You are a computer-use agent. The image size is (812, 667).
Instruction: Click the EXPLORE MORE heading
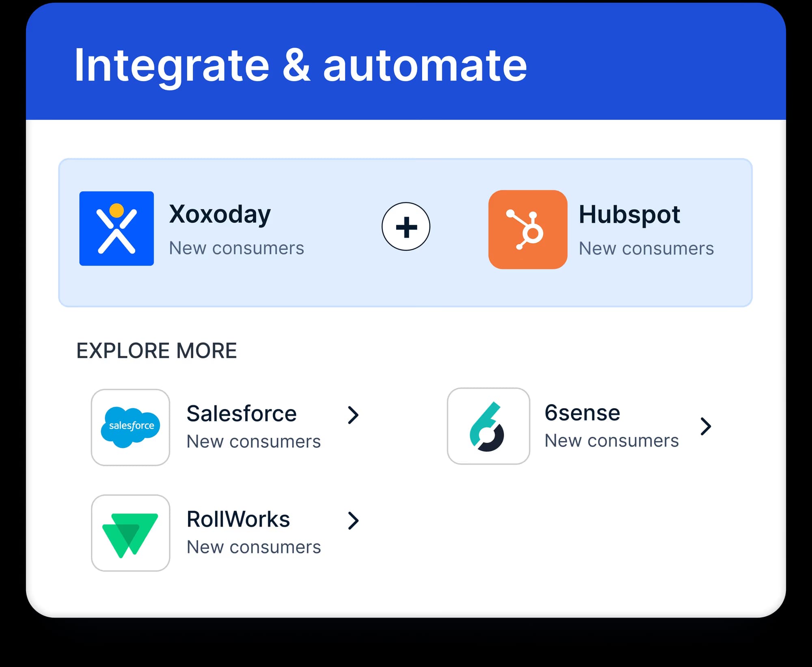pos(157,351)
